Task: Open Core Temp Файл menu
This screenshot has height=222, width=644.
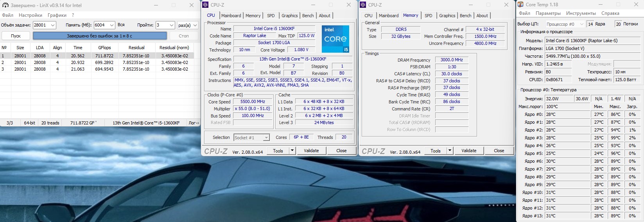Action: 525,13
